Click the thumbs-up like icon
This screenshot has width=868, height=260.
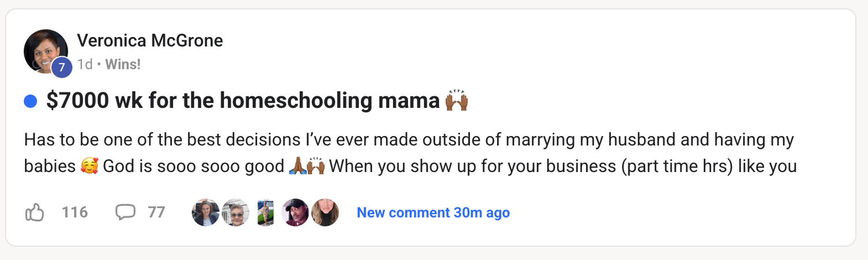[35, 213]
